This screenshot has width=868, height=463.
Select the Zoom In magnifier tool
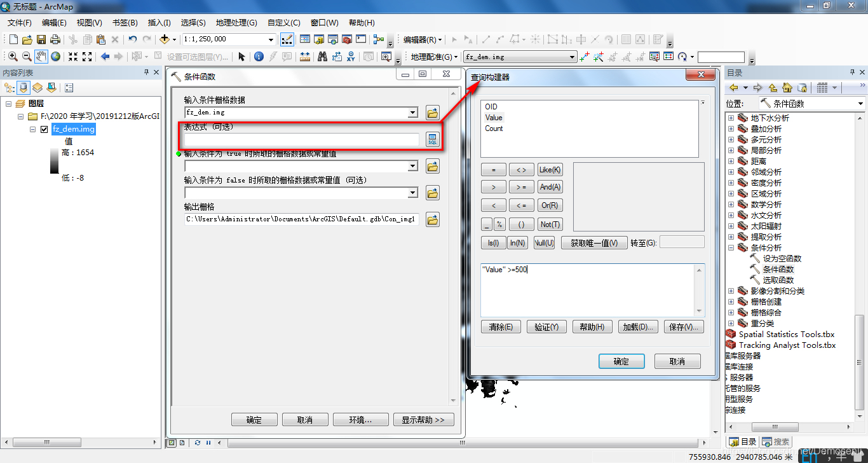12,57
